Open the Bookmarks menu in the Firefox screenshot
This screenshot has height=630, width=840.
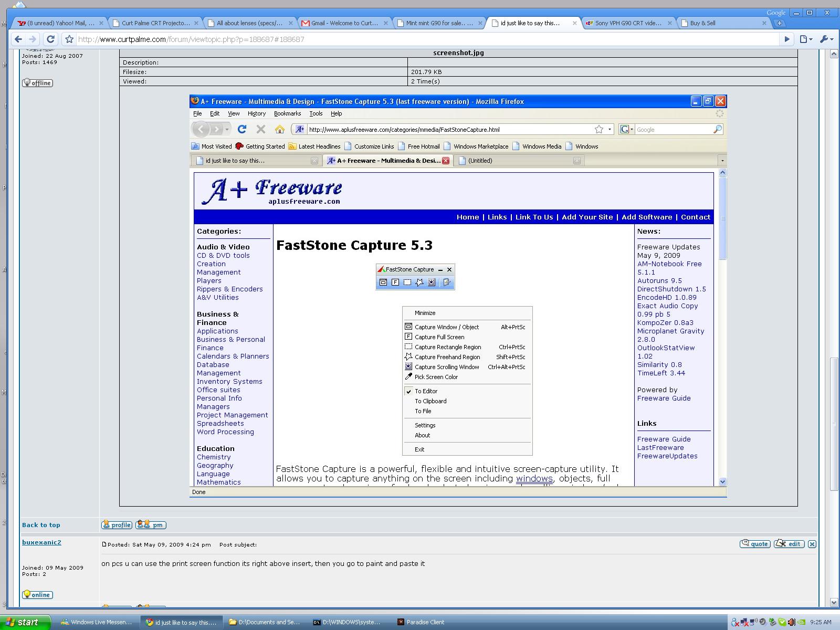(x=287, y=113)
